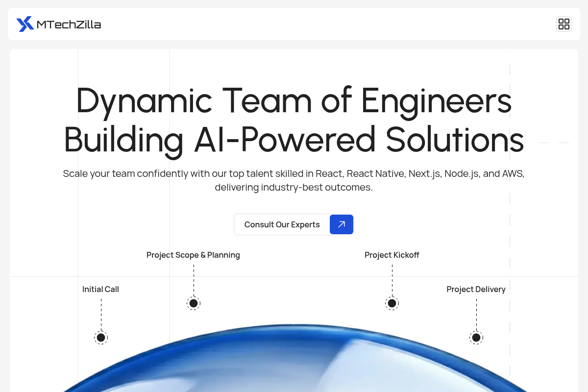588x392 pixels.
Task: Click the blue diagonal arrow icon
Action: click(342, 224)
